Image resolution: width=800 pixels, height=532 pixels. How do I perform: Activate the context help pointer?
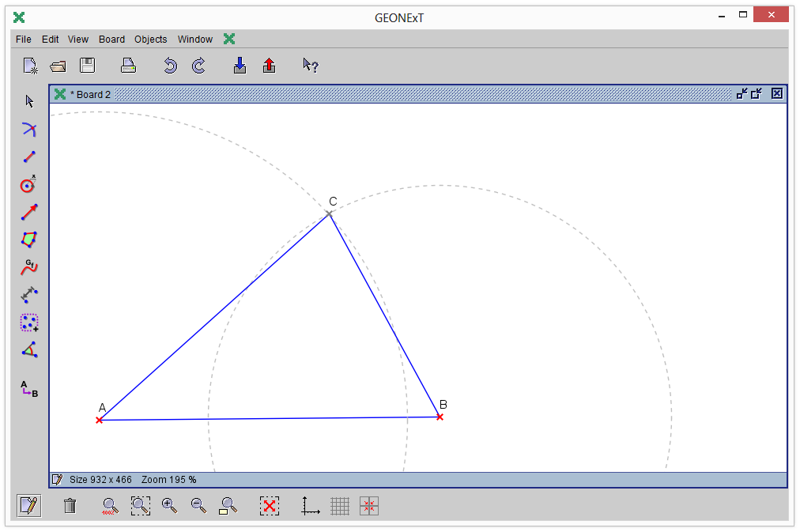pyautogui.click(x=310, y=66)
